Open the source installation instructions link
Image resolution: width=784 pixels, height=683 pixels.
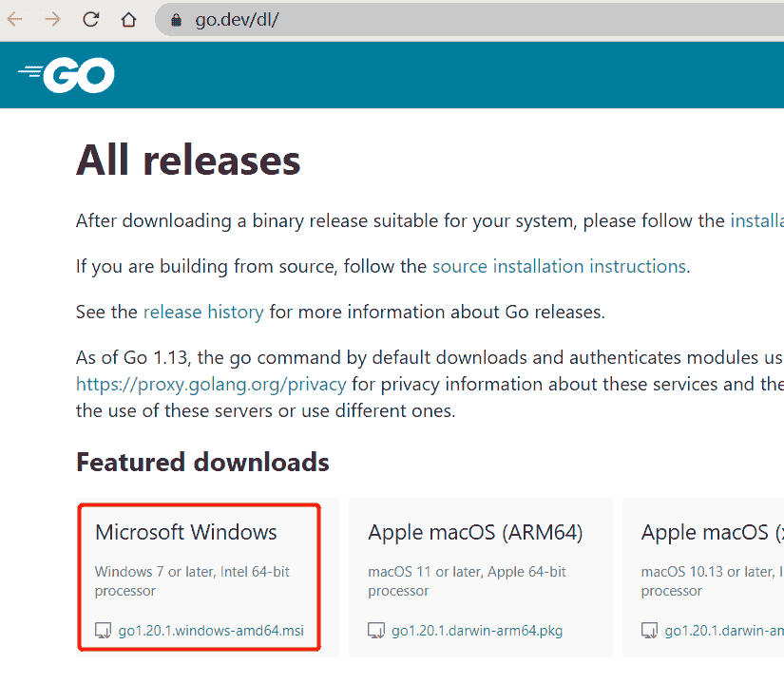tap(559, 267)
